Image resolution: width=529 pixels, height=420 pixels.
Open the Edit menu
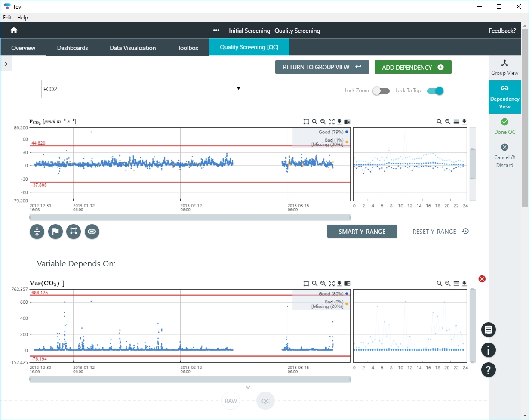click(x=7, y=18)
